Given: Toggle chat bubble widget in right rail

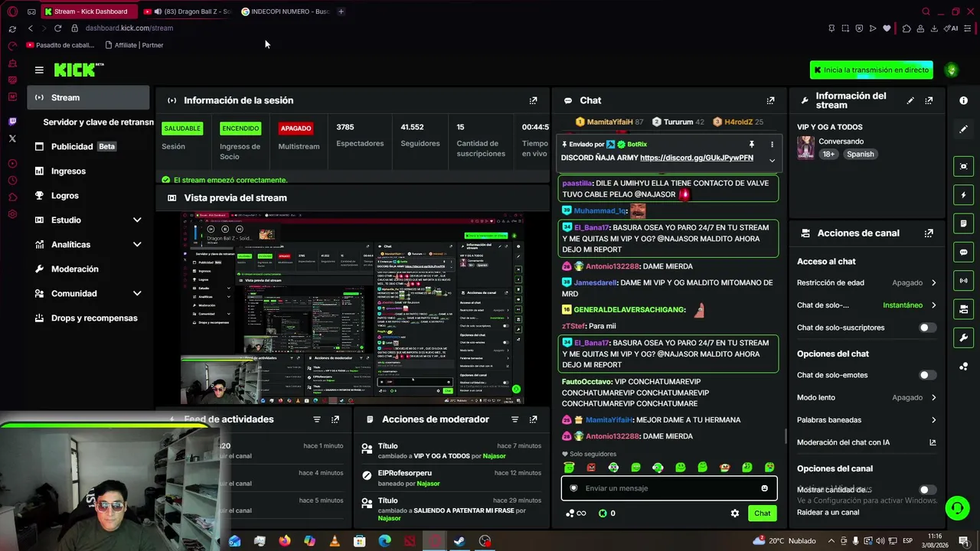Looking at the screenshot, I should [x=963, y=252].
